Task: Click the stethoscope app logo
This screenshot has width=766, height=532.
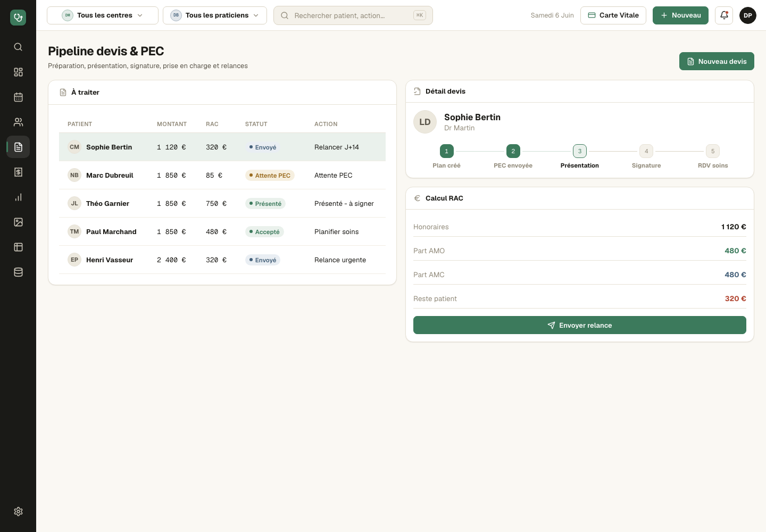Action: click(x=18, y=18)
